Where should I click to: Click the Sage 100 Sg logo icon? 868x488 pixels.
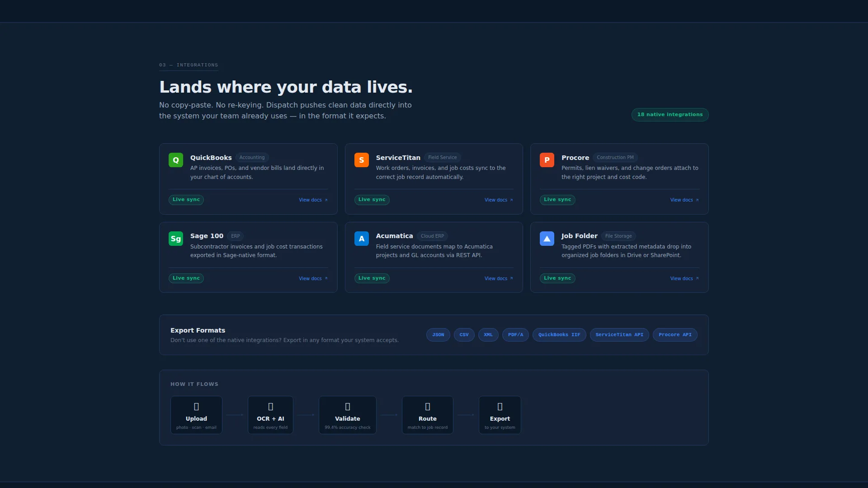coord(176,239)
